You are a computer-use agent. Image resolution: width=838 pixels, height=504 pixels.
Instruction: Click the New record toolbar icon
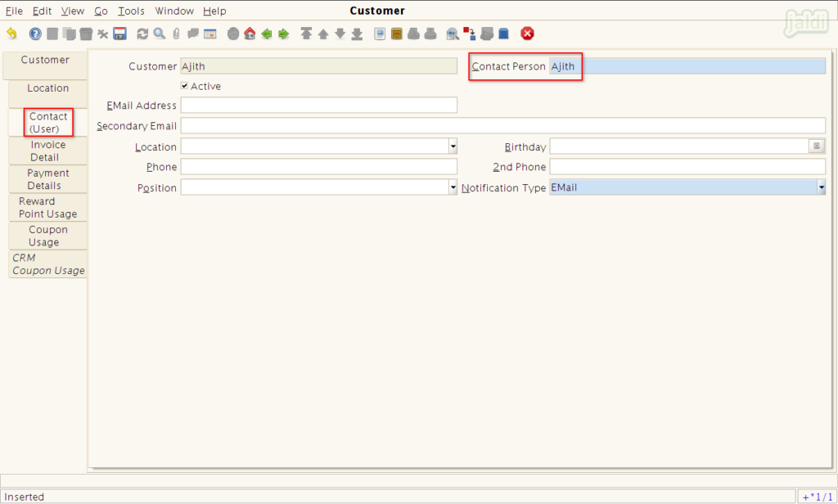click(52, 34)
